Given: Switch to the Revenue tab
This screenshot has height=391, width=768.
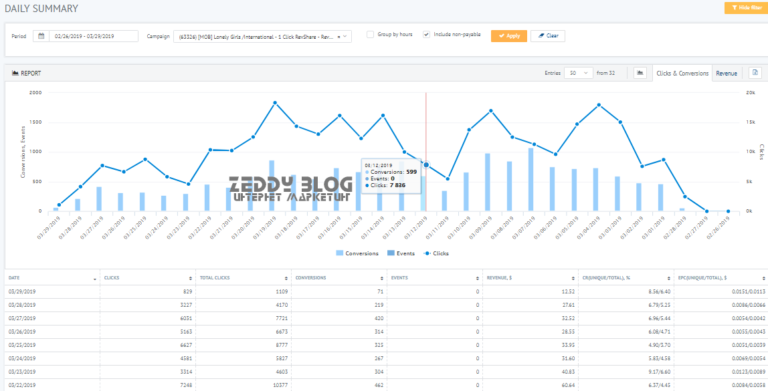Looking at the screenshot, I should [726, 73].
